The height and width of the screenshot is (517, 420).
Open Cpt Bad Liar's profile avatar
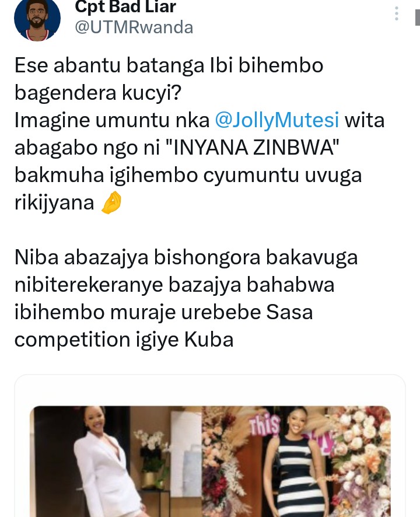pos(37,19)
